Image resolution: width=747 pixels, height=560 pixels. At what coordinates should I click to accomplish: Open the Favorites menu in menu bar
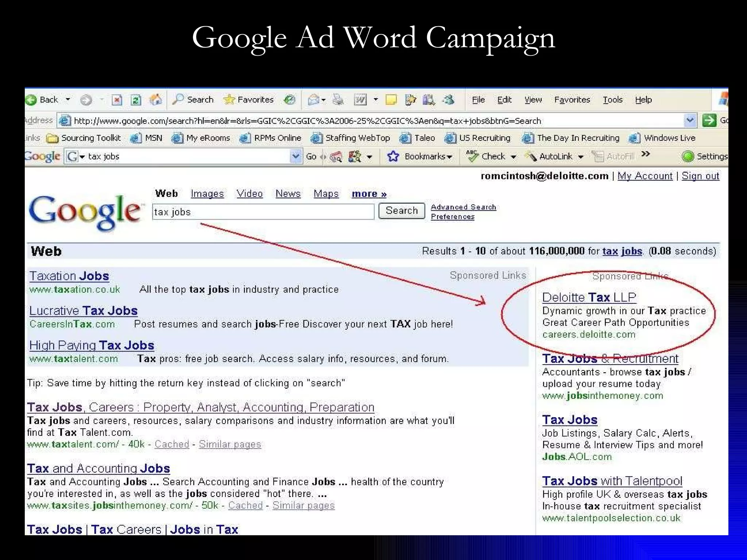point(572,100)
